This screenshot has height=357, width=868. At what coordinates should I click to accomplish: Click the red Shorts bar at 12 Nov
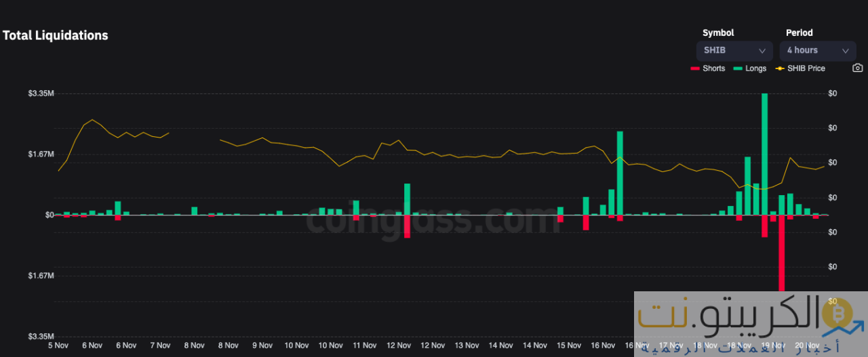[407, 226]
